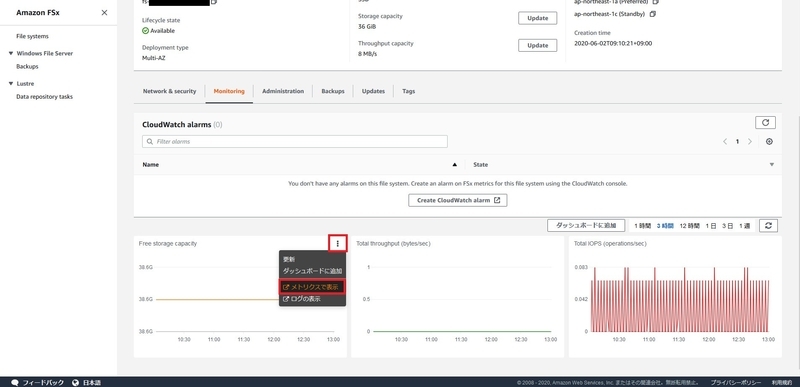
Task: Choose メトリクスで表示 in the widget menu
Action: click(312, 287)
